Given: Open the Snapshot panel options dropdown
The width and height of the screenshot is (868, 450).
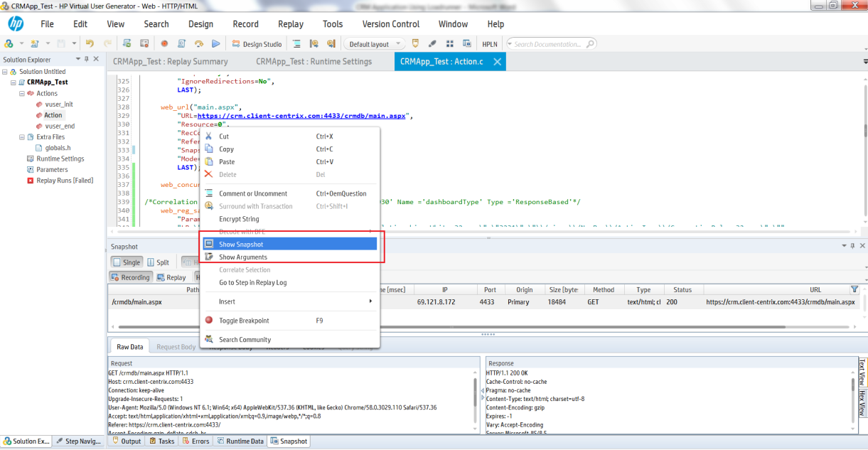Looking at the screenshot, I should click(x=843, y=246).
